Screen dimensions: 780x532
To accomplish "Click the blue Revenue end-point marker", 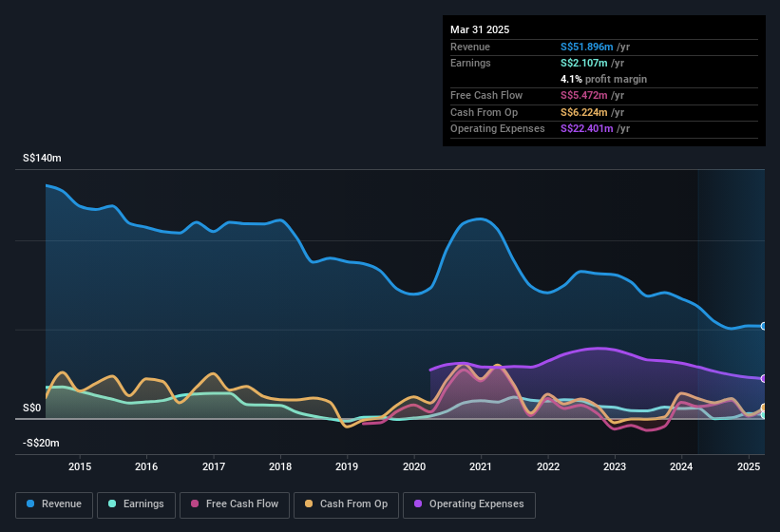I will pos(764,326).
